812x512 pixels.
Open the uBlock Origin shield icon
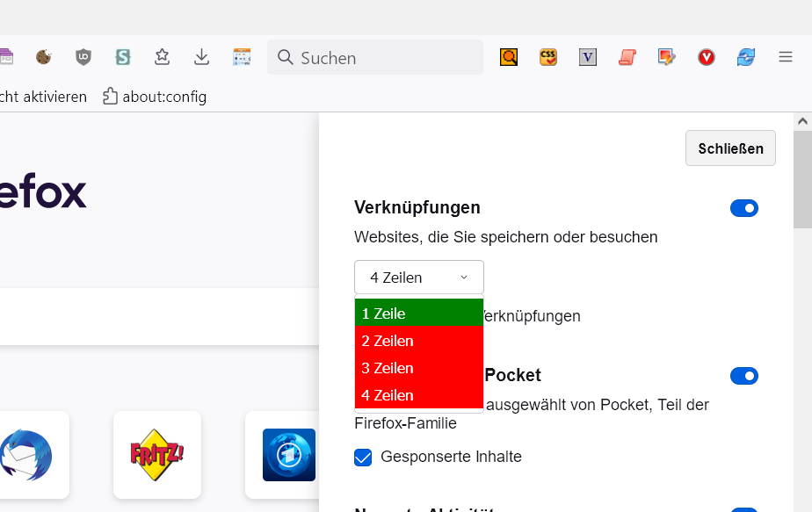(x=83, y=57)
